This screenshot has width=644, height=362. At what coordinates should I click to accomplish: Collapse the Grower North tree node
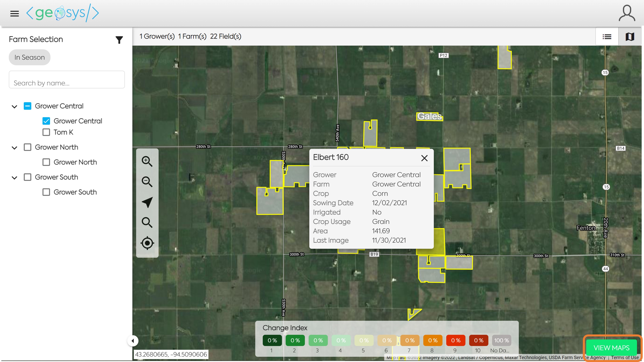click(14, 148)
